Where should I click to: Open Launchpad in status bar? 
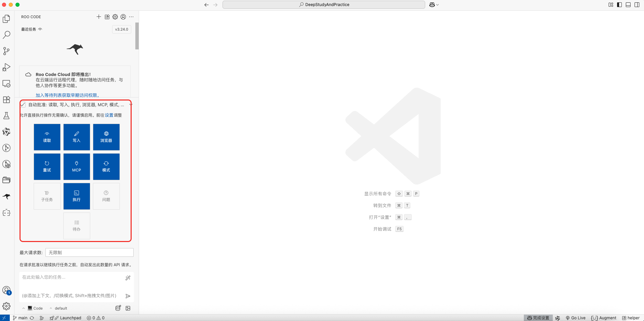tap(65, 318)
